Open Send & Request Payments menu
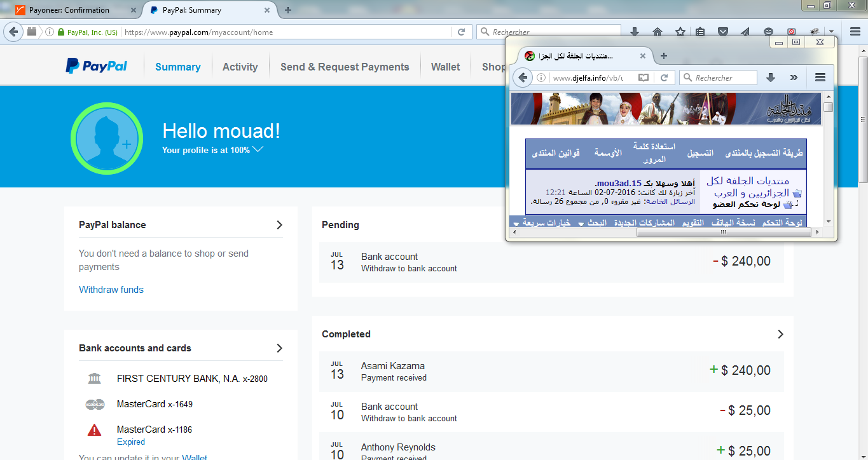 [345, 67]
